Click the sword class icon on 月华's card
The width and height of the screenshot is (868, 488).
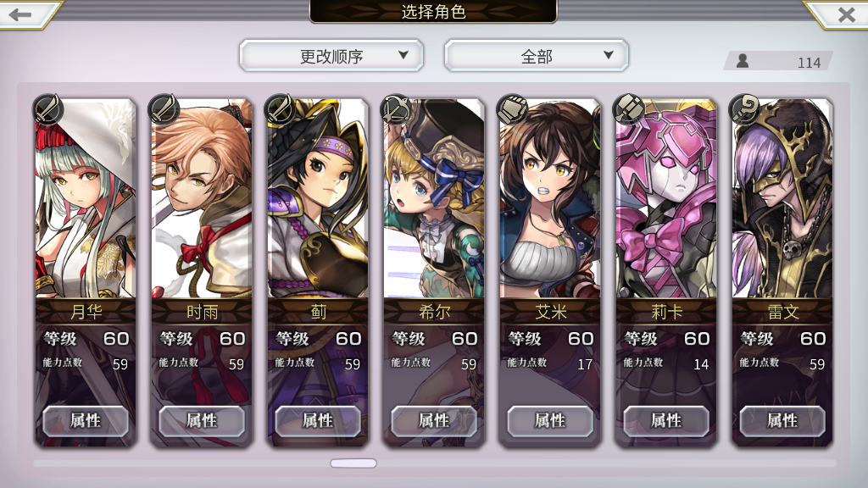47,108
